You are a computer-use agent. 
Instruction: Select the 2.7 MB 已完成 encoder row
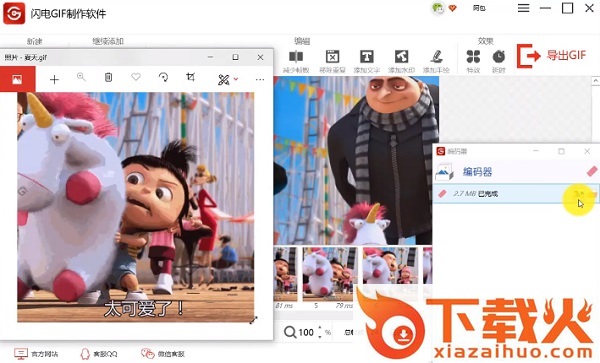pyautogui.click(x=516, y=194)
